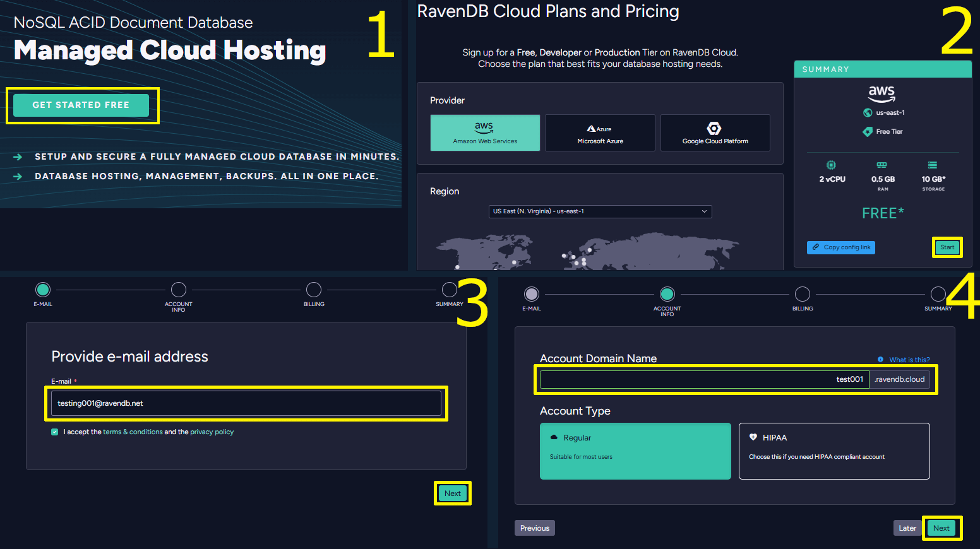Click the Regular cloud icon
Image resolution: width=980 pixels, height=549 pixels.
point(554,437)
